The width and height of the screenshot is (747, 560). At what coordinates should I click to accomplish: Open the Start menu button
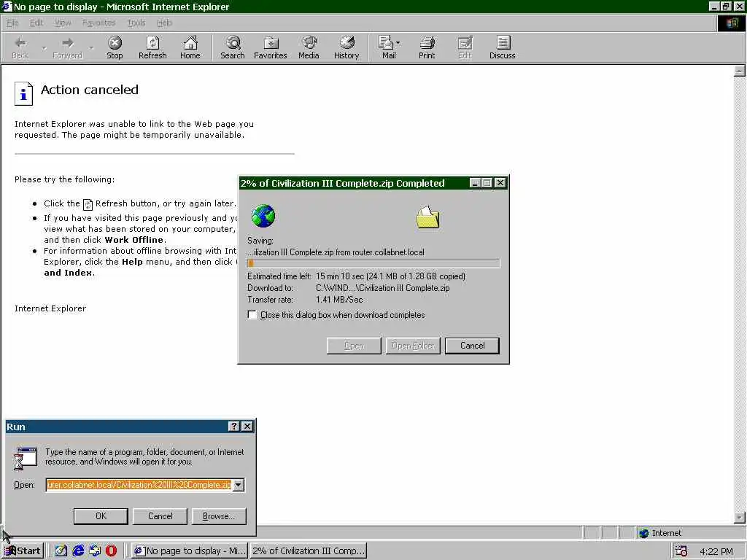(x=23, y=551)
